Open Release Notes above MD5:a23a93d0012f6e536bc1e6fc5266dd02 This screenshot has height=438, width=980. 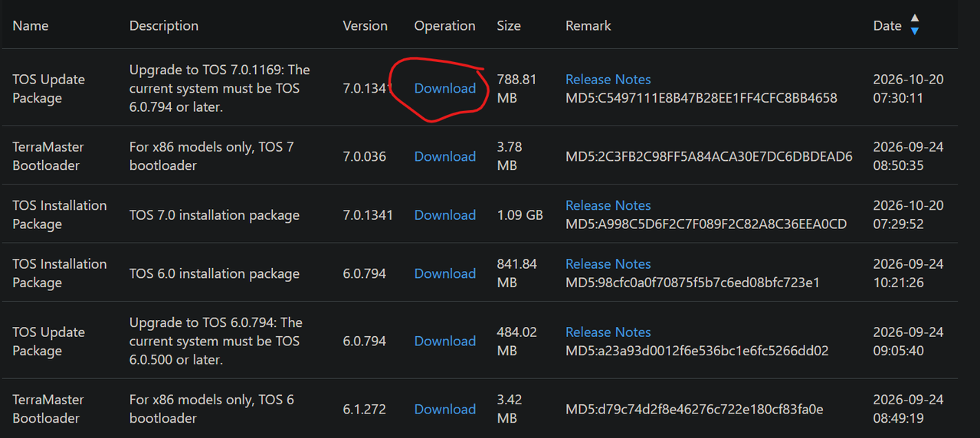608,332
